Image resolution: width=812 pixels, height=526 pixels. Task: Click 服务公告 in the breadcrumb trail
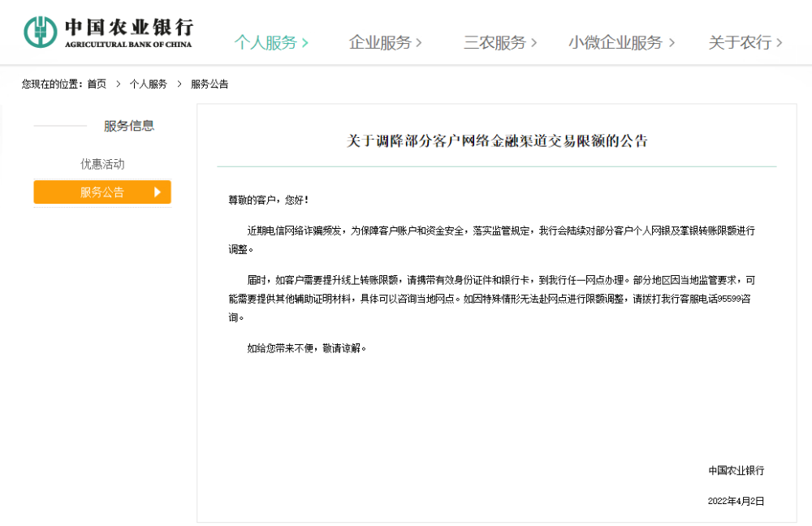coord(209,84)
